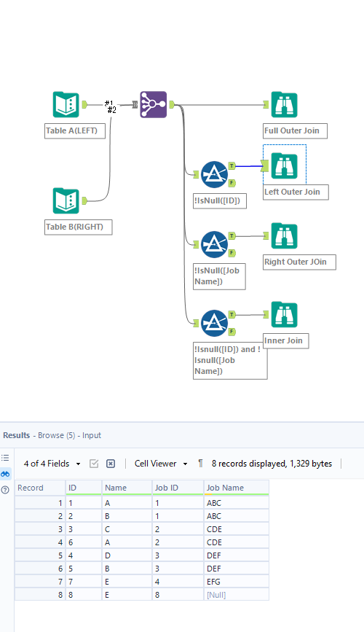Screen dimensions: 364x632
Task: Click the deselect-all fields X icon
Action: pos(111,464)
